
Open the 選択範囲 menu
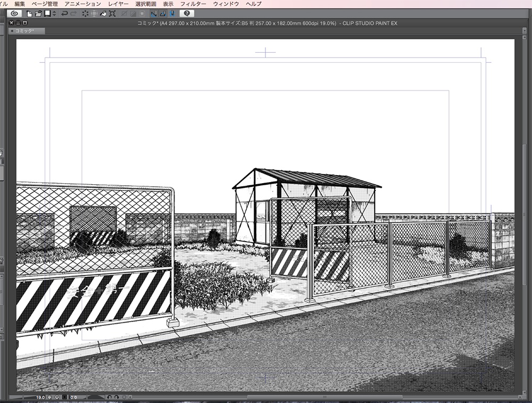[x=146, y=4]
